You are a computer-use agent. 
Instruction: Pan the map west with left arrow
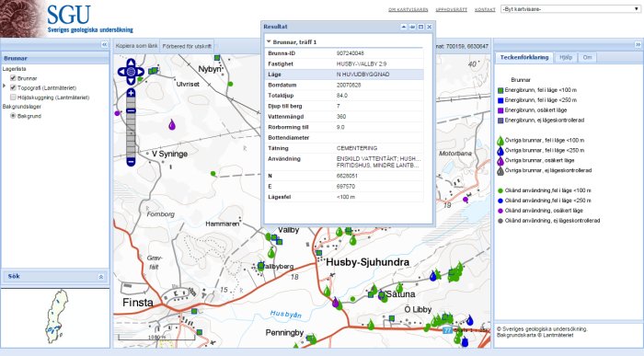click(x=121, y=72)
